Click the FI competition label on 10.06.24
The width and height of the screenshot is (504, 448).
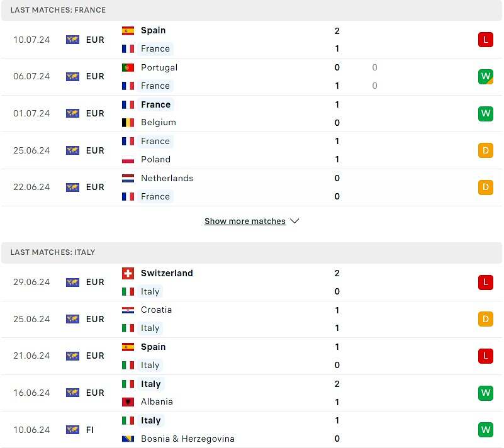pos(90,430)
